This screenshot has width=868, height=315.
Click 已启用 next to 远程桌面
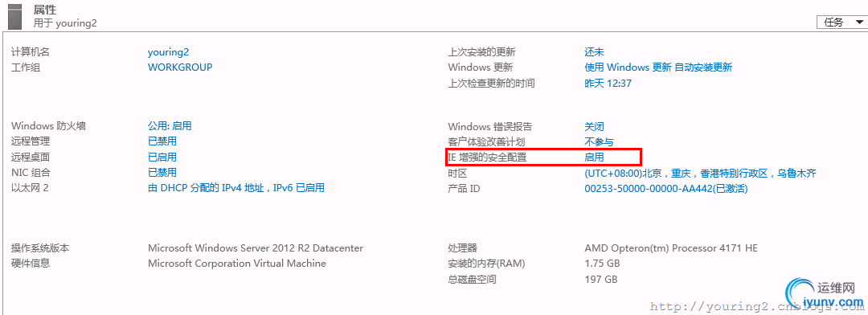pos(162,157)
